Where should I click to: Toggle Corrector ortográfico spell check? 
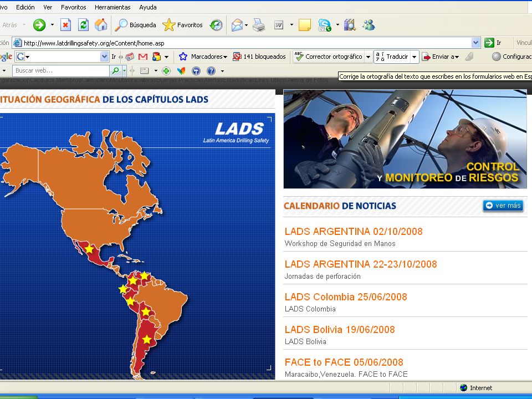(329, 57)
